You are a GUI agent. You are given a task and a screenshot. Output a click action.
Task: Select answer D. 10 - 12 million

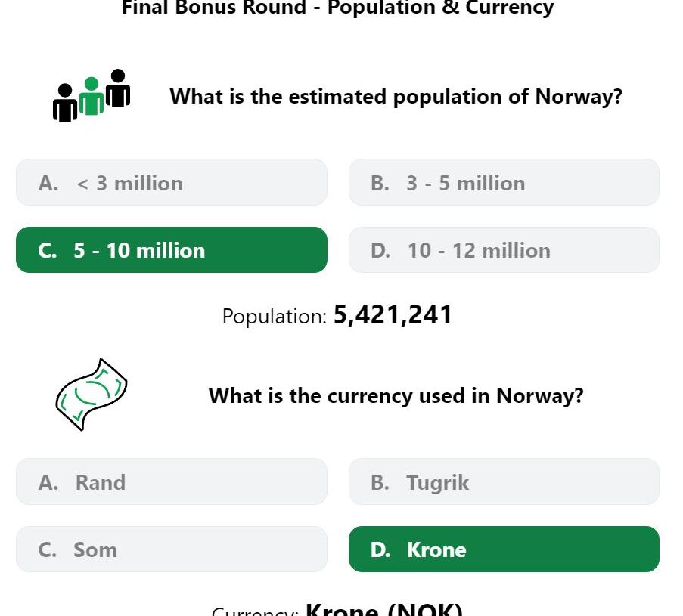(x=504, y=250)
